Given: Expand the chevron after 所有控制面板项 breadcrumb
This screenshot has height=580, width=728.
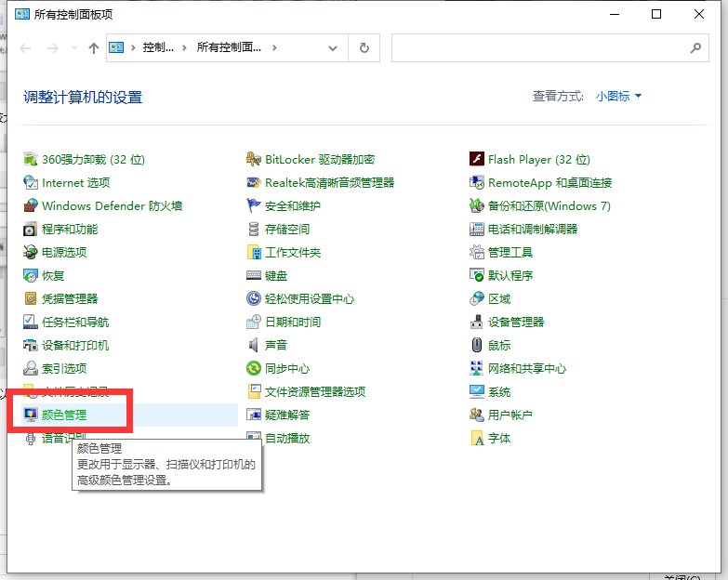Looking at the screenshot, I should pos(276,48).
